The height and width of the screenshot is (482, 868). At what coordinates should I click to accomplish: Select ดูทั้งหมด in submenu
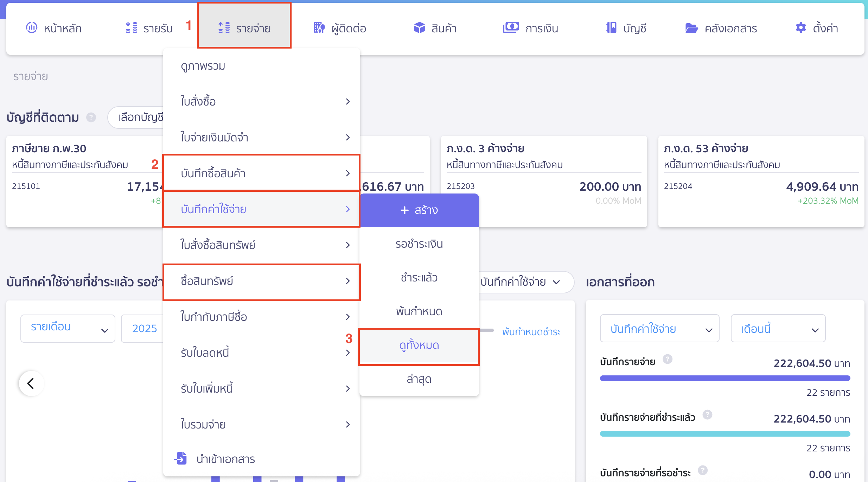(419, 345)
